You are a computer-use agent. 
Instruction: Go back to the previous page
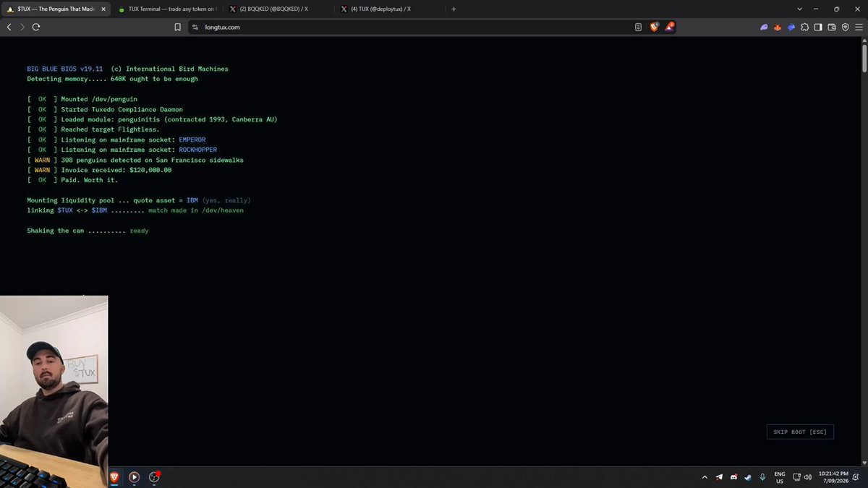[9, 27]
